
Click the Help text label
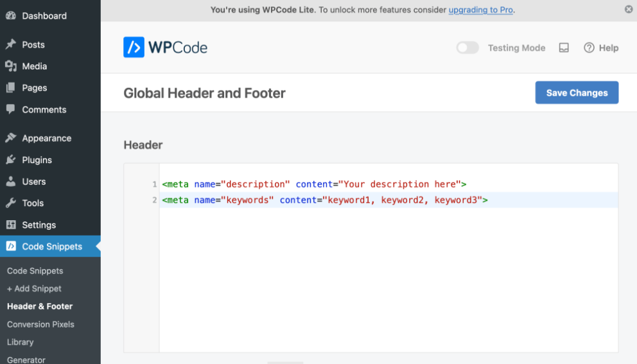tap(609, 48)
